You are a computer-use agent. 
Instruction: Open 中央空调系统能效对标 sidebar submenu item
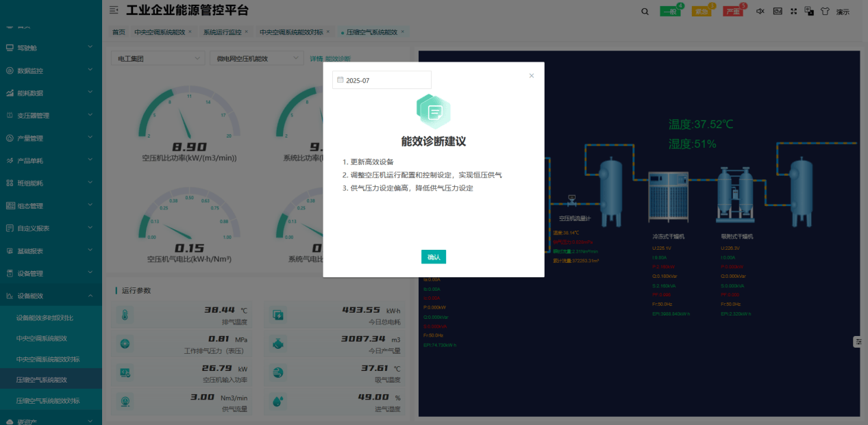[51, 359]
